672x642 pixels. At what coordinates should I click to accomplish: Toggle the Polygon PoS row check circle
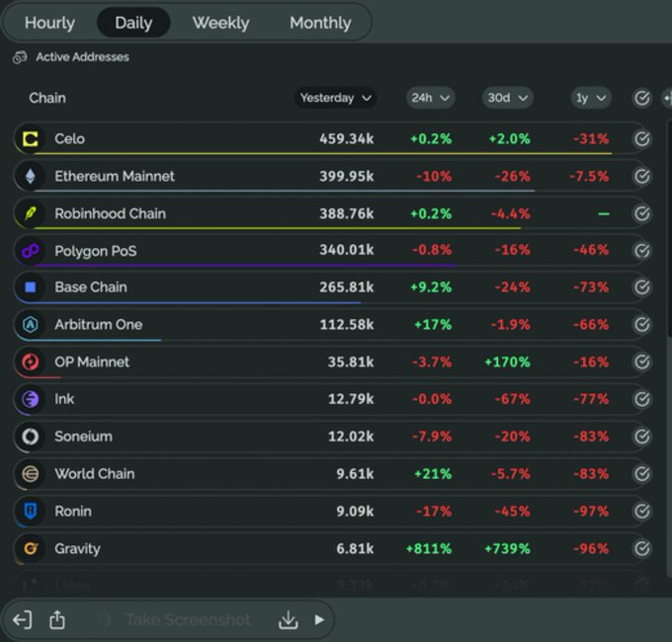click(x=641, y=251)
